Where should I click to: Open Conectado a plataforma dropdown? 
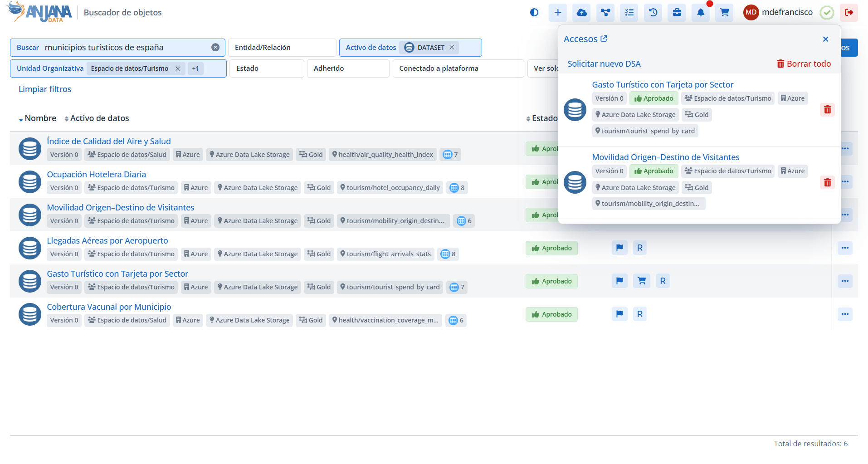tap(458, 68)
